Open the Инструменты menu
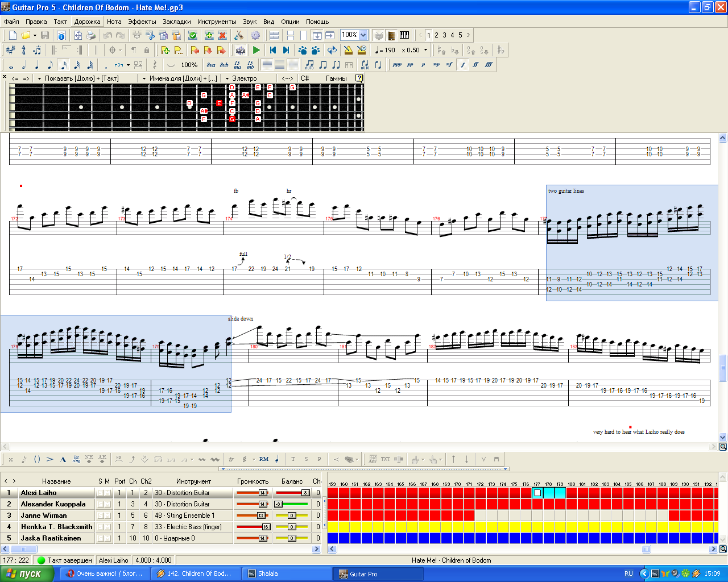The width and height of the screenshot is (728, 582). pos(217,22)
